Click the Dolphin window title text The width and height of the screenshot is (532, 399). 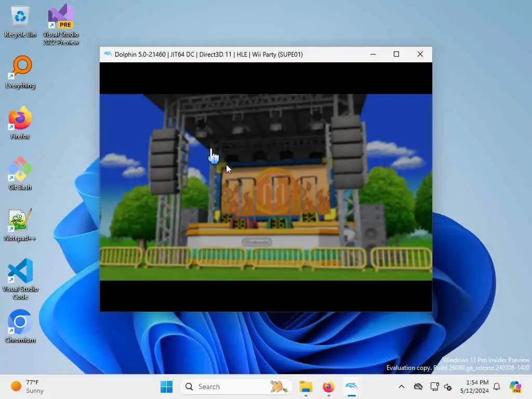[209, 54]
